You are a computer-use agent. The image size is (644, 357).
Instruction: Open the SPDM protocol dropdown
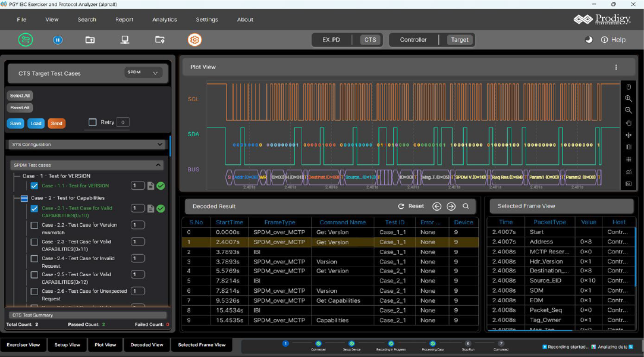pyautogui.click(x=143, y=73)
